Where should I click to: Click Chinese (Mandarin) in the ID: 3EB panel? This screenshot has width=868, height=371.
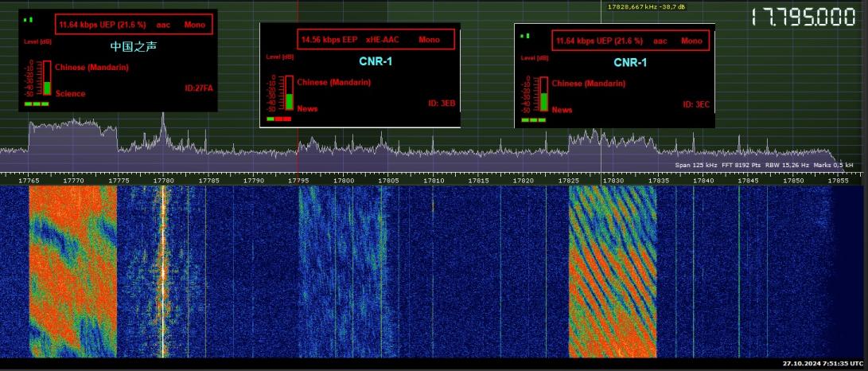pos(334,82)
